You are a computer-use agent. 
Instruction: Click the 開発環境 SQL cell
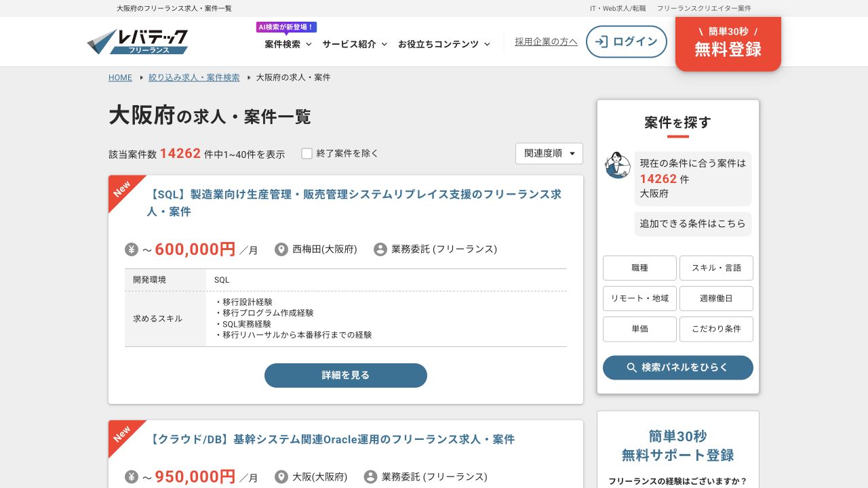click(x=387, y=280)
